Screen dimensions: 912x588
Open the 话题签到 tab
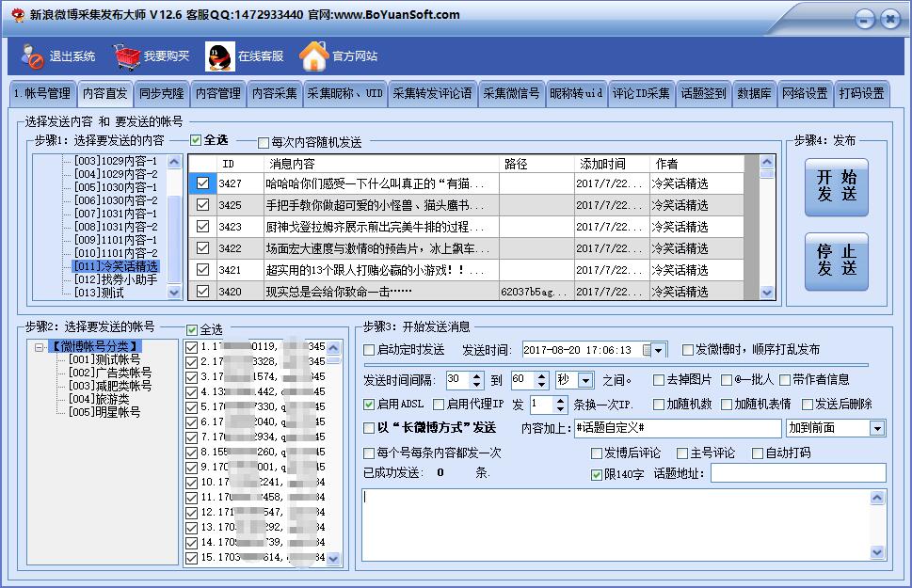(x=703, y=94)
